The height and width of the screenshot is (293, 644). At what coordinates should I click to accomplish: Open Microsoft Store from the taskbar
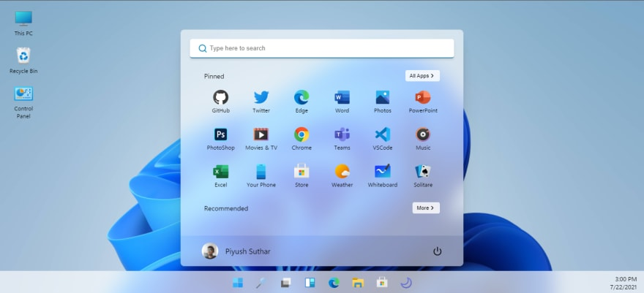click(382, 282)
